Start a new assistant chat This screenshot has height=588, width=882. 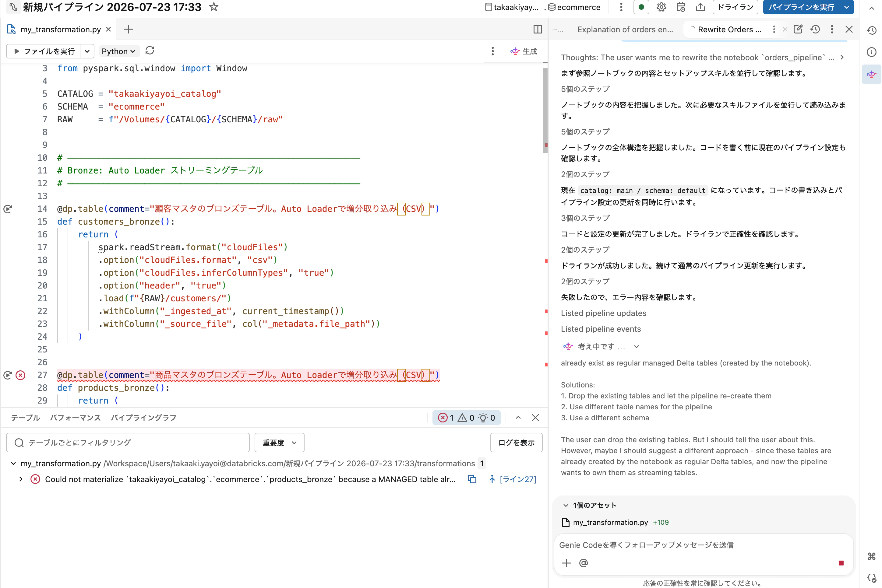click(798, 29)
